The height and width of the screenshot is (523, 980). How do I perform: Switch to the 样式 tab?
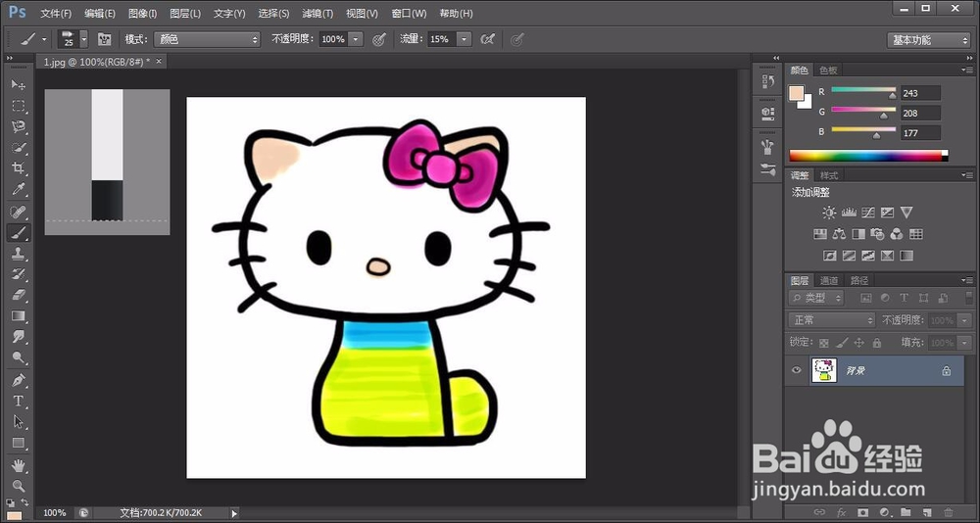tap(829, 175)
